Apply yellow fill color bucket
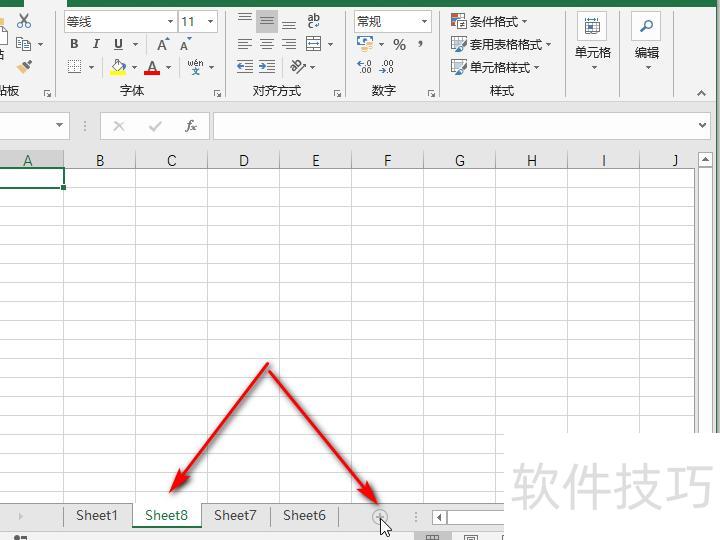Image resolution: width=720 pixels, height=540 pixels. 118,67
